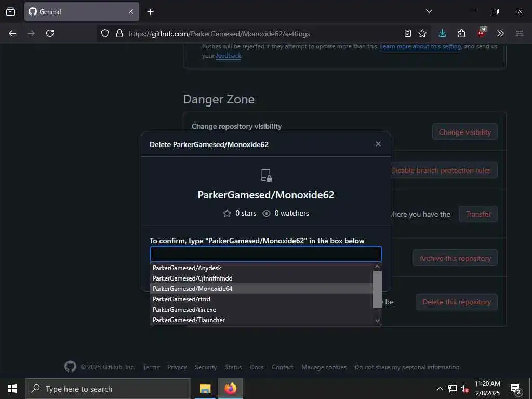Open network status tray icon
The height and width of the screenshot is (399, 532).
(x=453, y=389)
